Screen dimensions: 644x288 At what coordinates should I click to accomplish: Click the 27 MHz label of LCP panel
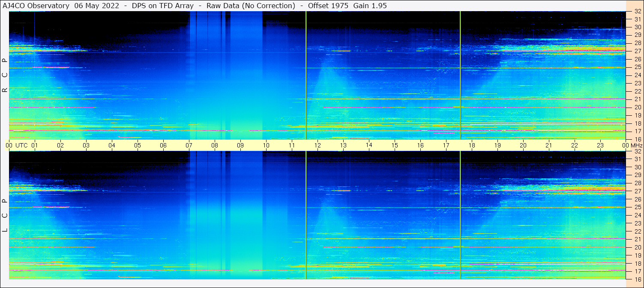point(638,191)
